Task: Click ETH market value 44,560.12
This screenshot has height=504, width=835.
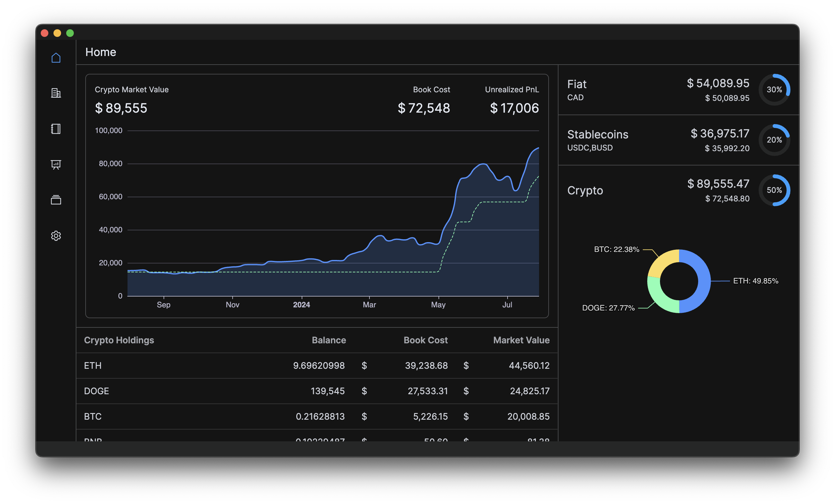Action: pyautogui.click(x=529, y=365)
